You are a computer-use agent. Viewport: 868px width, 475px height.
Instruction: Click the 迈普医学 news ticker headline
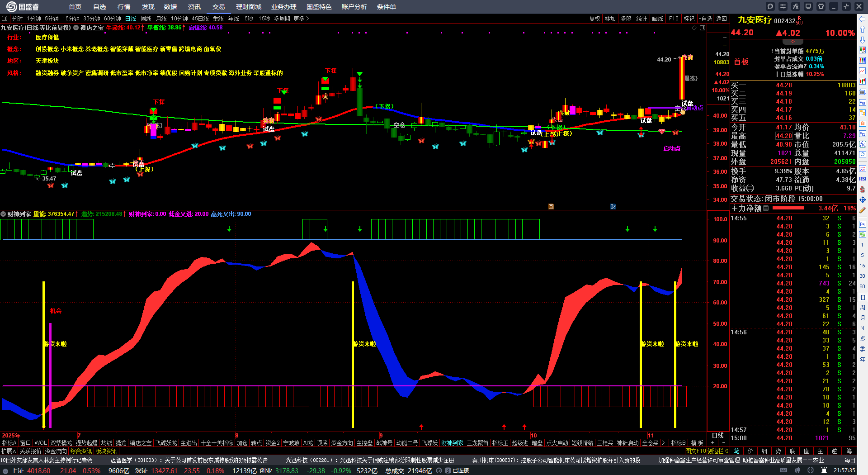tap(189, 460)
